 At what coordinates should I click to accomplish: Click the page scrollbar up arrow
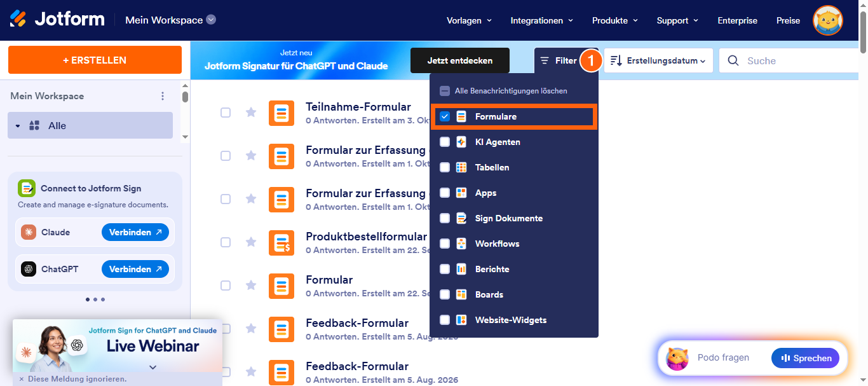863,6
